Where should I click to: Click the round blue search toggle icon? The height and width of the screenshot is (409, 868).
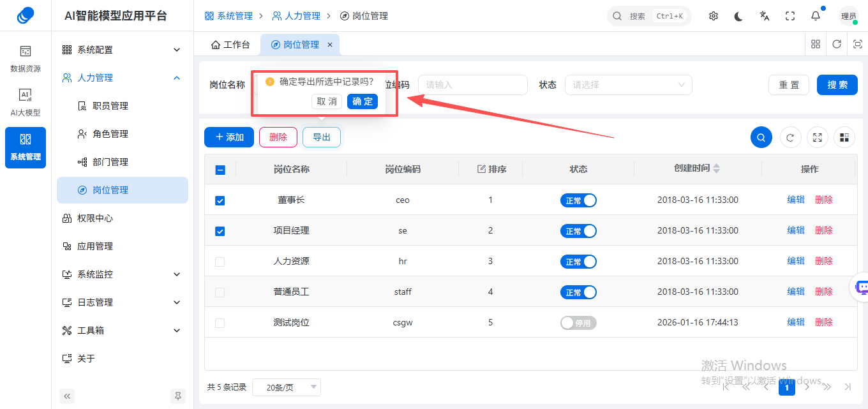pyautogui.click(x=761, y=137)
